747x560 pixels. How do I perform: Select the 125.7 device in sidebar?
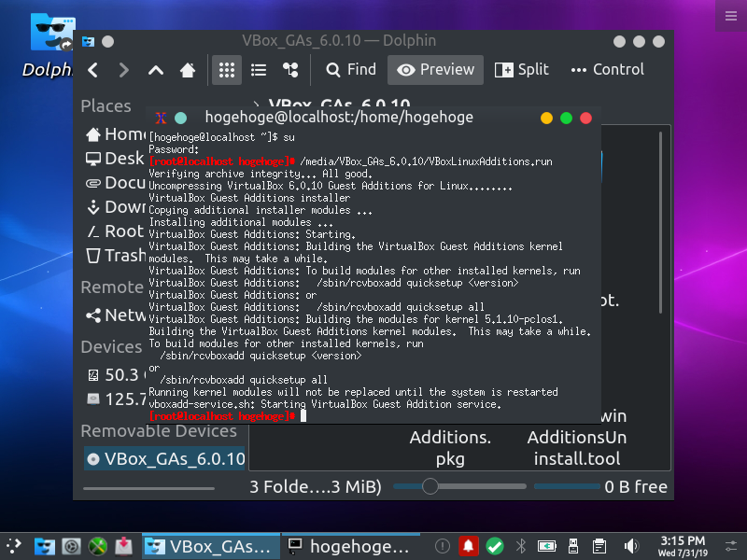point(115,399)
